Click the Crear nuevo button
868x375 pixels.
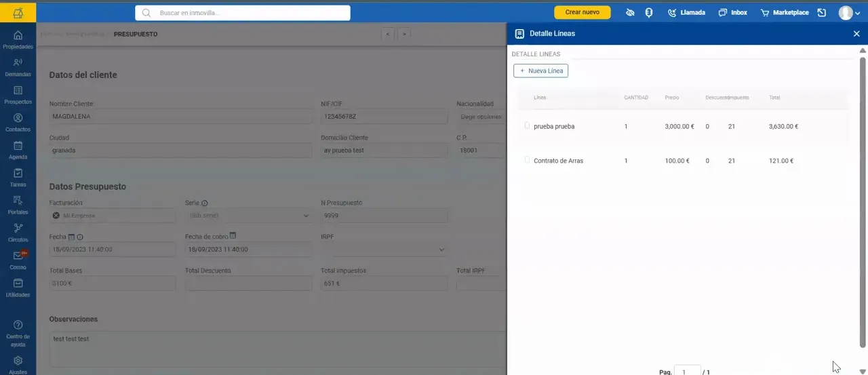tap(583, 12)
